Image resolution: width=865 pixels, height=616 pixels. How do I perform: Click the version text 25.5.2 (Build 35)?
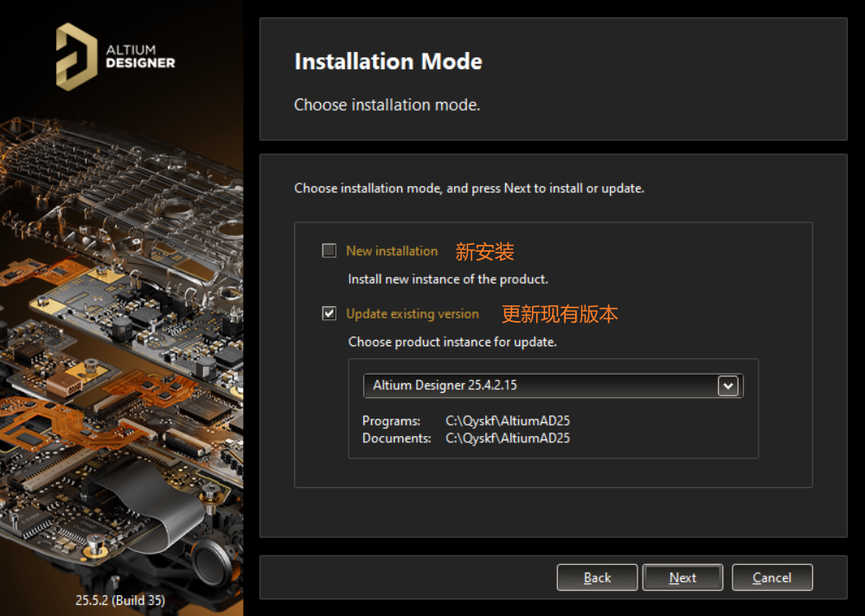point(120,600)
